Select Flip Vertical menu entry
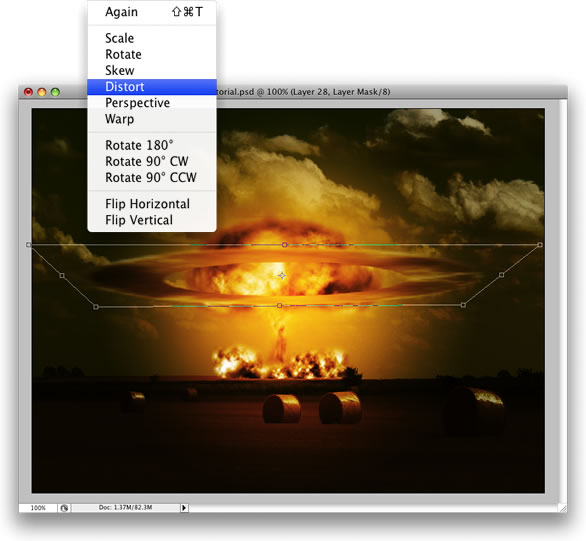The height and width of the screenshot is (541, 586). pyautogui.click(x=152, y=220)
